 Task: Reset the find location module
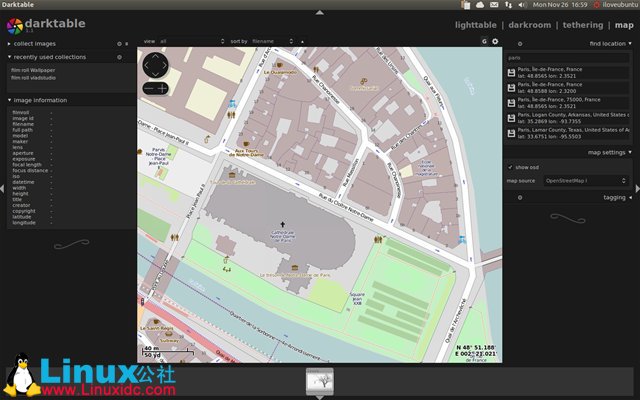coord(520,44)
